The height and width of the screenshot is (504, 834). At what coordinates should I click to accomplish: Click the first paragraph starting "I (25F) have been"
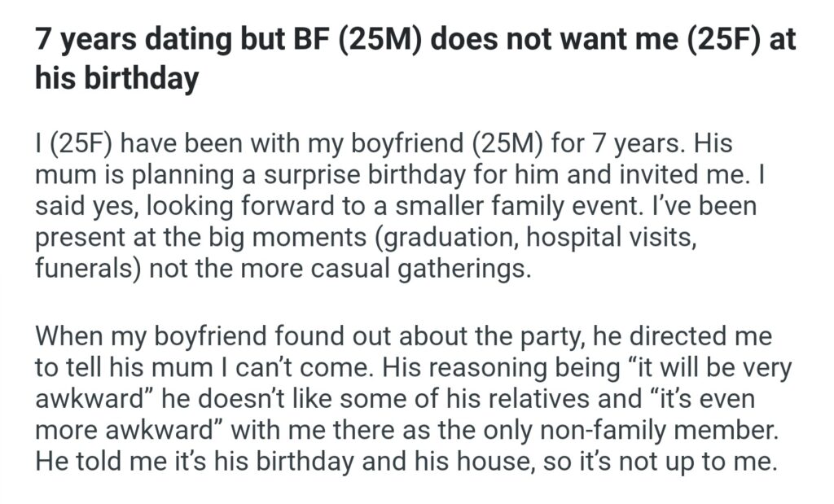tap(383, 206)
